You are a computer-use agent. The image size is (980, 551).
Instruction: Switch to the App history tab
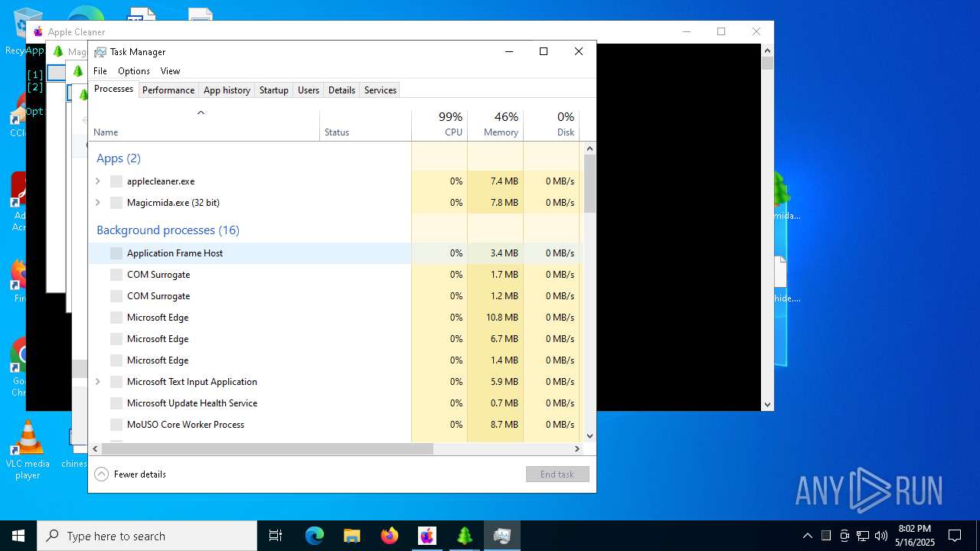(x=227, y=90)
